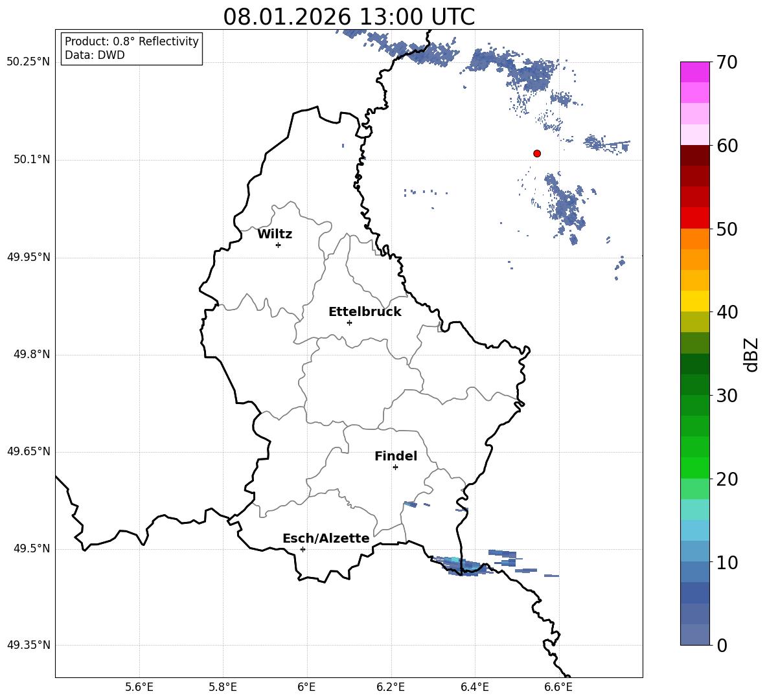The width and height of the screenshot is (767, 700).
Task: Select the Wiltz city label
Action: 275,234
